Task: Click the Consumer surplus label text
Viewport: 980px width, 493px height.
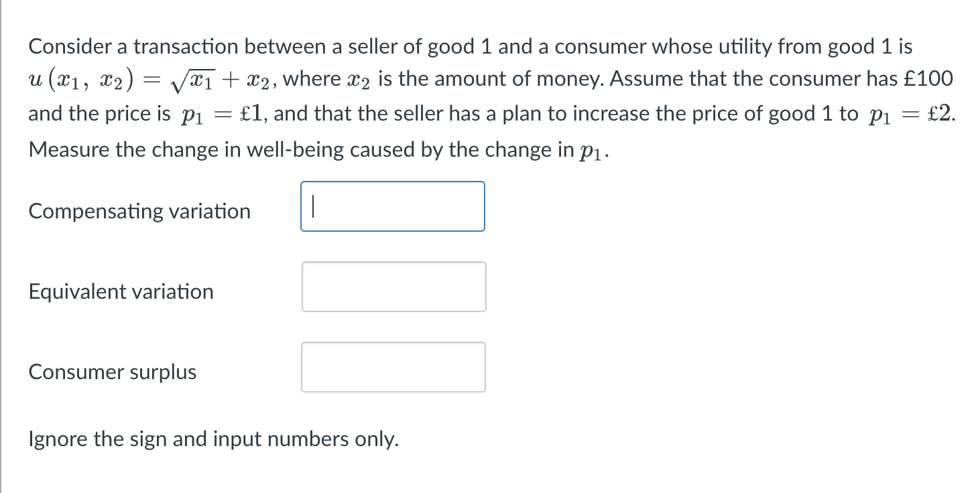Action: click(x=113, y=372)
